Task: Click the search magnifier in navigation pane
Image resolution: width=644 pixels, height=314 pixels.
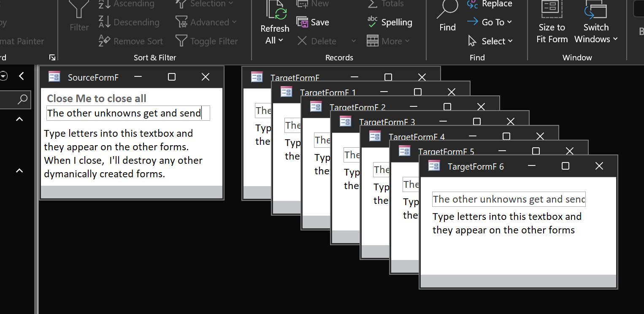Action: [22, 100]
